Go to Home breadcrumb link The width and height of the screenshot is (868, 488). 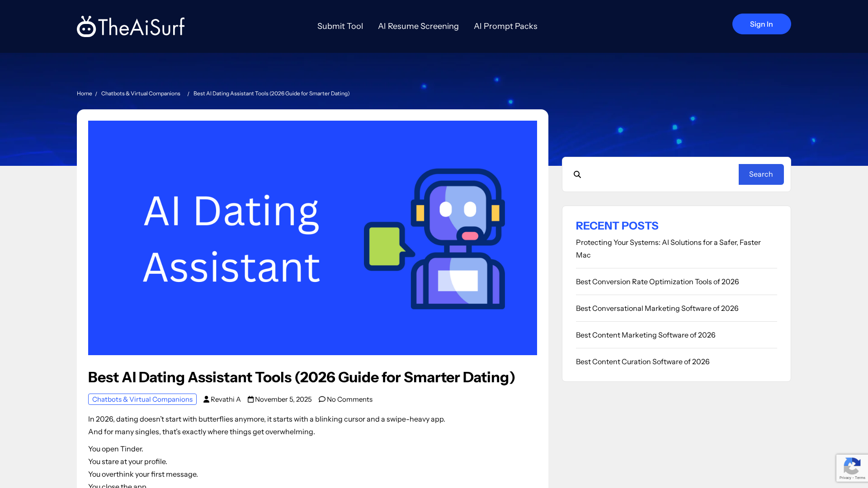pyautogui.click(x=84, y=94)
